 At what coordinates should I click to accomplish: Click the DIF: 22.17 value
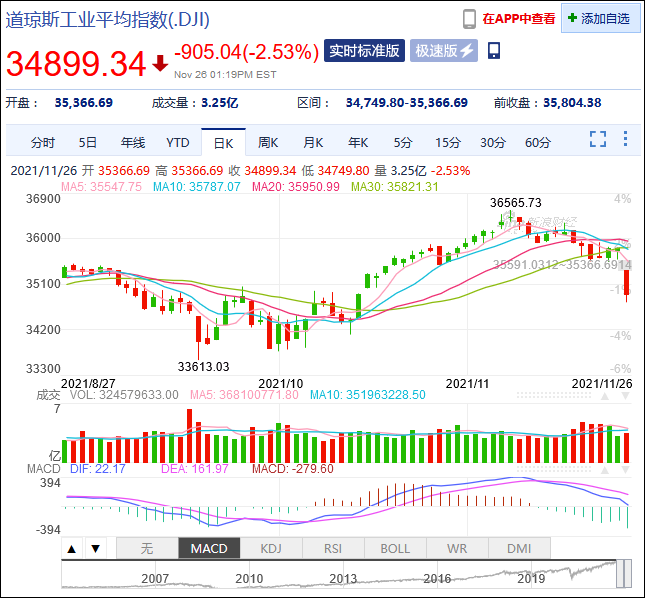(97, 468)
